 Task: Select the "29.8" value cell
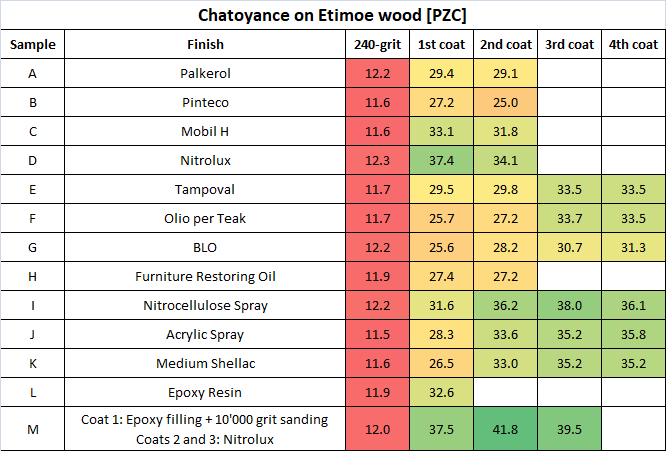505,189
